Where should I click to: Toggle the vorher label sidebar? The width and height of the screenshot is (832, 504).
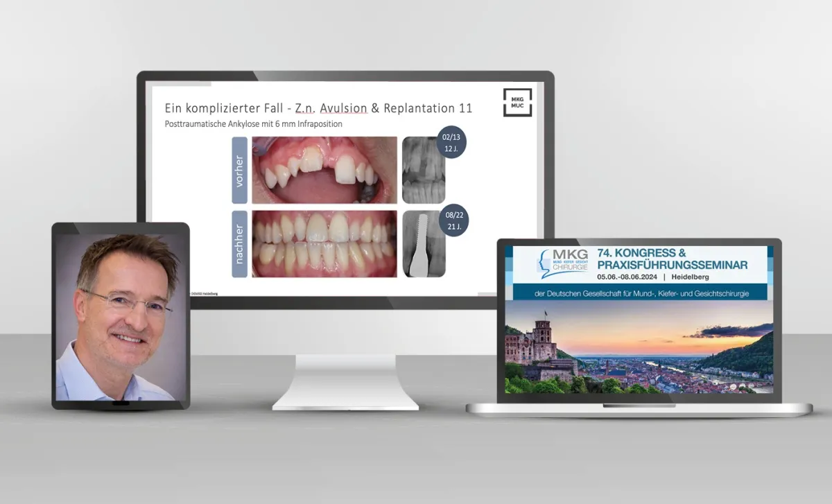pos(239,169)
